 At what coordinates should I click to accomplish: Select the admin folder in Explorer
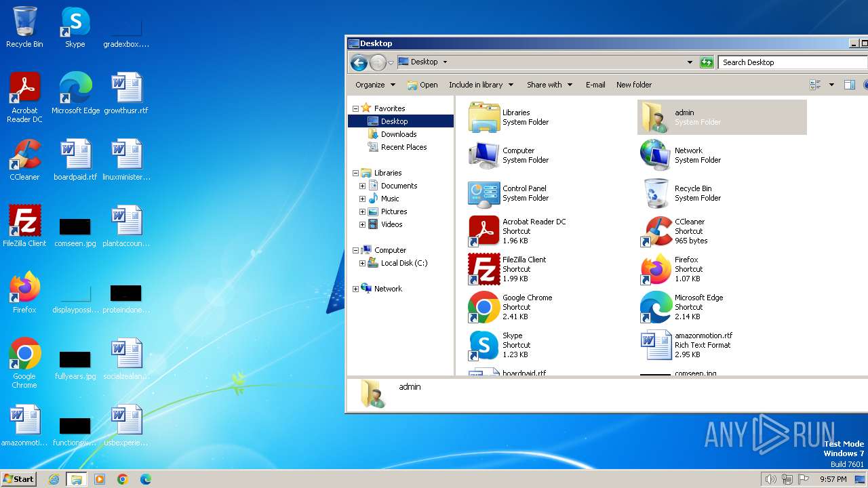pyautogui.click(x=722, y=117)
